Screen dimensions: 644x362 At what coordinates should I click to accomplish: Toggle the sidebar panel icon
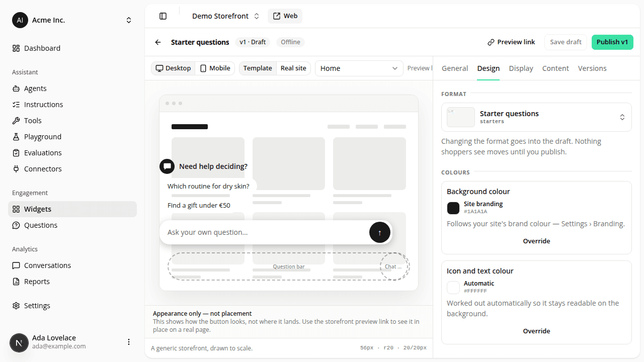163,16
